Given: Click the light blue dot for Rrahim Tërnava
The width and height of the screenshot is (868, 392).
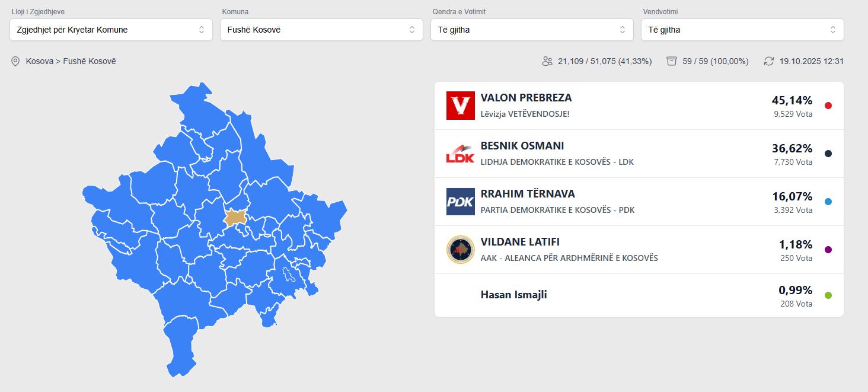Looking at the screenshot, I should click(828, 202).
